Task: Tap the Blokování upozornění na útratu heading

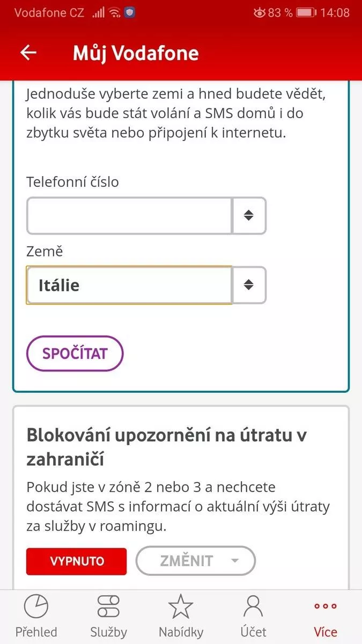Action: click(x=166, y=447)
